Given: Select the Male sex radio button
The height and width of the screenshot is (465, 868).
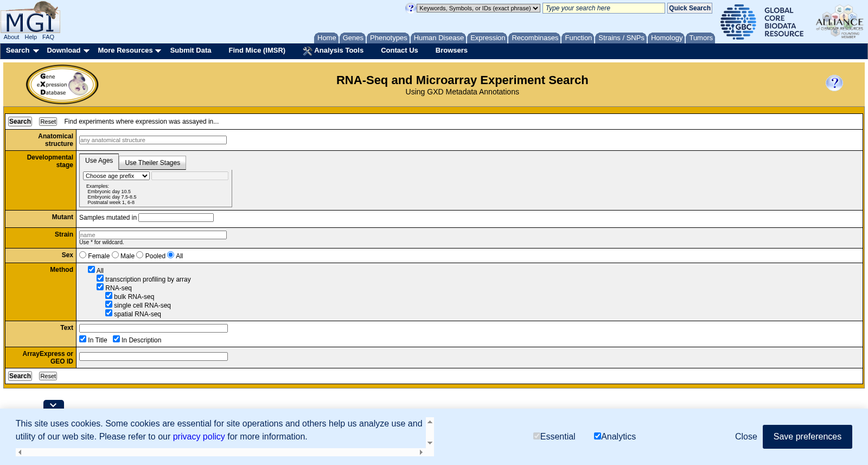Looking at the screenshot, I should tap(116, 255).
